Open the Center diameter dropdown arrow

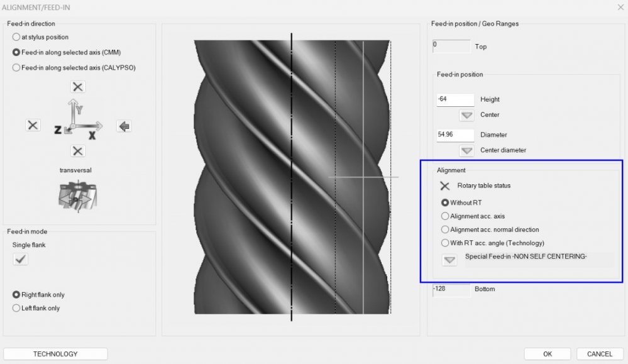(466, 150)
